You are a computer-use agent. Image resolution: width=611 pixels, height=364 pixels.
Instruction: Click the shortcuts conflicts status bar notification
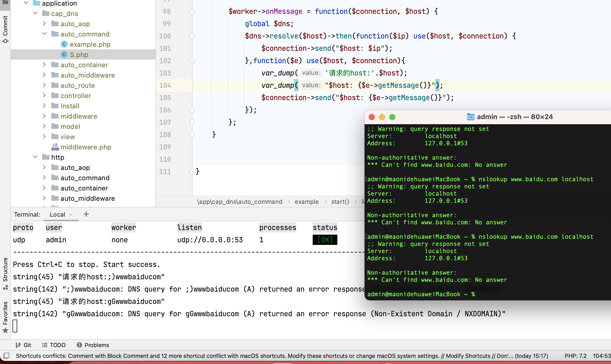click(282, 356)
